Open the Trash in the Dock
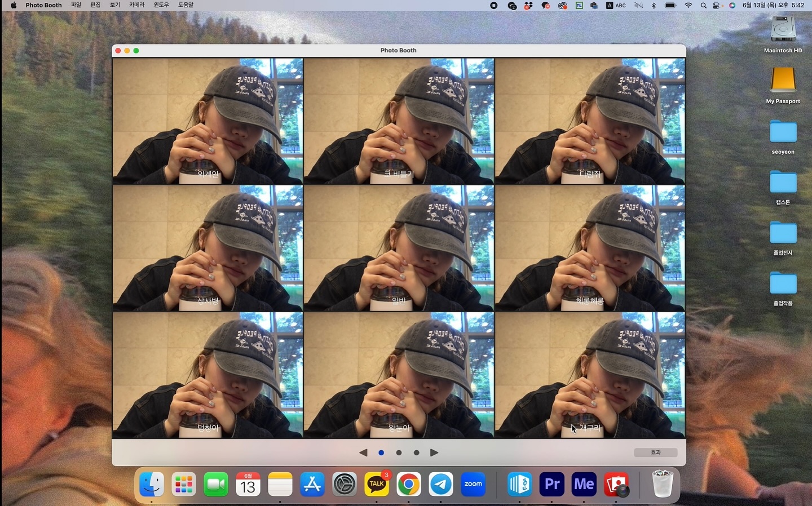 [x=663, y=484]
